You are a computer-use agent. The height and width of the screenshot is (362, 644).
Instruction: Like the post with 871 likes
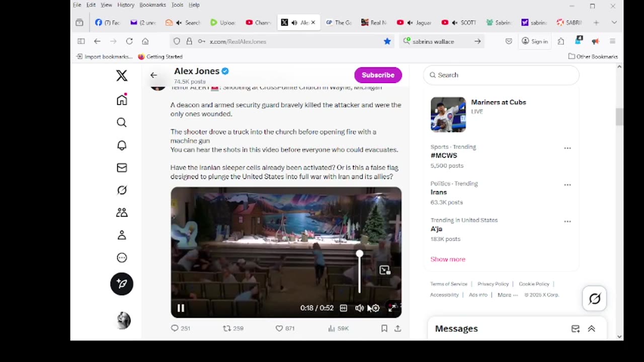285,328
